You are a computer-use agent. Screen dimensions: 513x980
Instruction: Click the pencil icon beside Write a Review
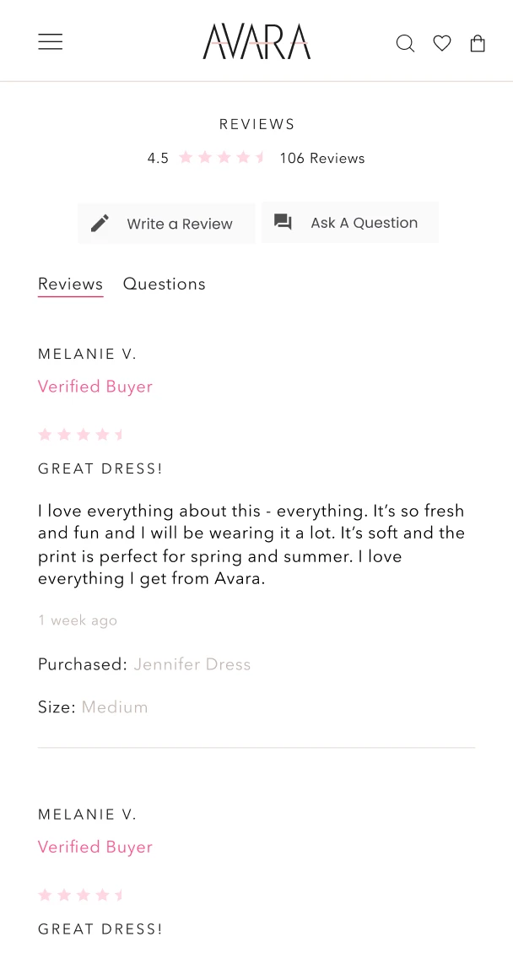(x=100, y=223)
